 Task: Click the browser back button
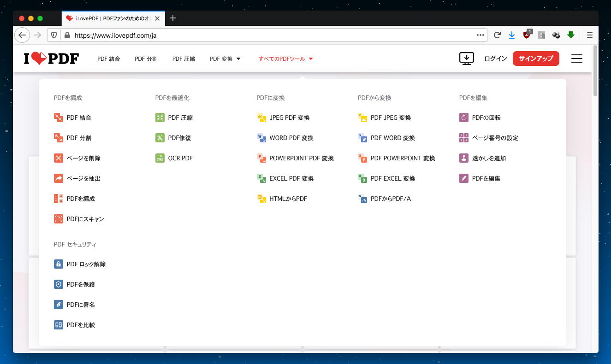[22, 35]
